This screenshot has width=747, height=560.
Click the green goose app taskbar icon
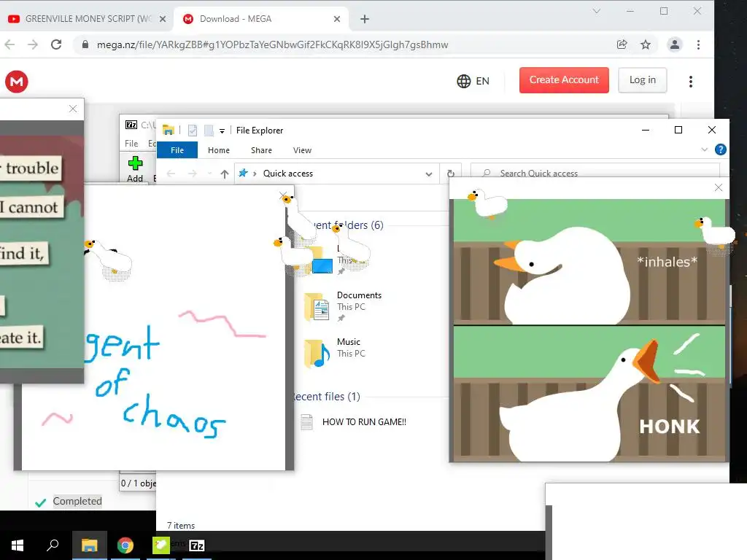coord(161,545)
